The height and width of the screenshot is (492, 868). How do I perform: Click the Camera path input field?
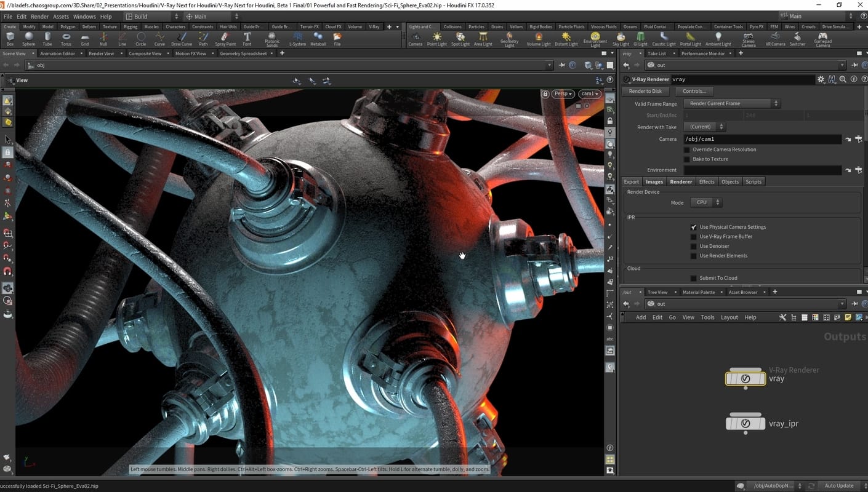point(762,139)
